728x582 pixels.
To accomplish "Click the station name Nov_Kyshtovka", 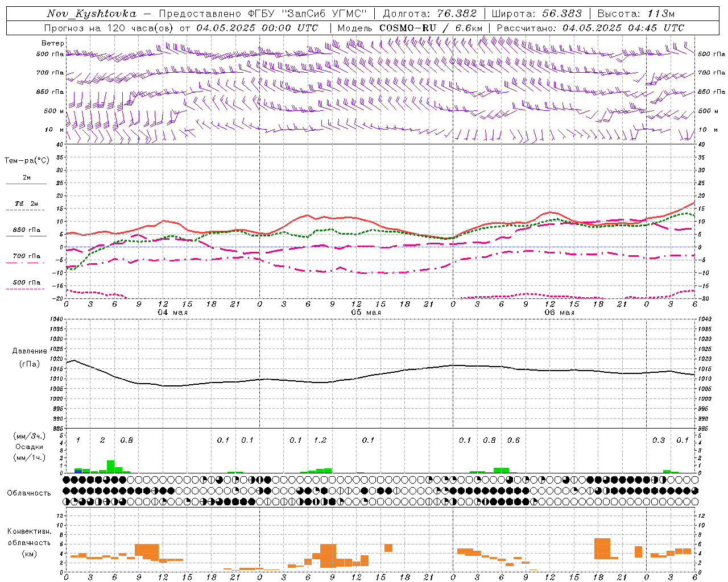I will [x=92, y=14].
